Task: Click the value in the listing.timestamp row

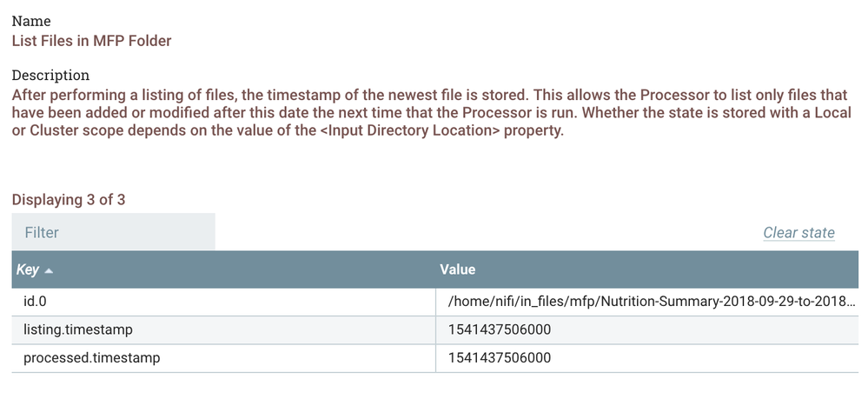Action: 500,329
